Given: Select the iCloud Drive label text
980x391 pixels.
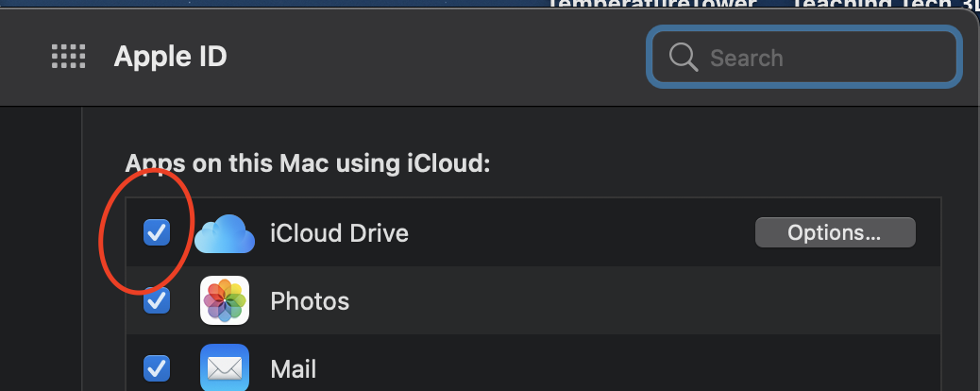Looking at the screenshot, I should [339, 233].
